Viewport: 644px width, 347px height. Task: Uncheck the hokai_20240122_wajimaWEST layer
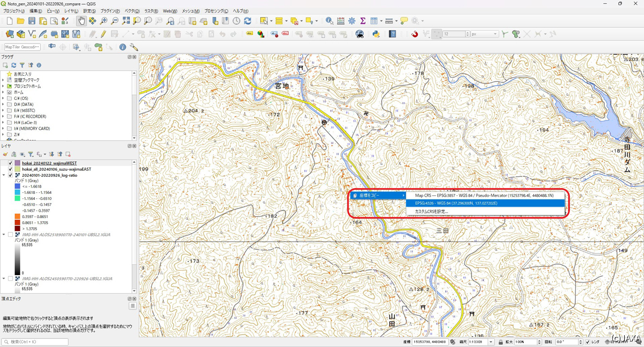point(10,163)
